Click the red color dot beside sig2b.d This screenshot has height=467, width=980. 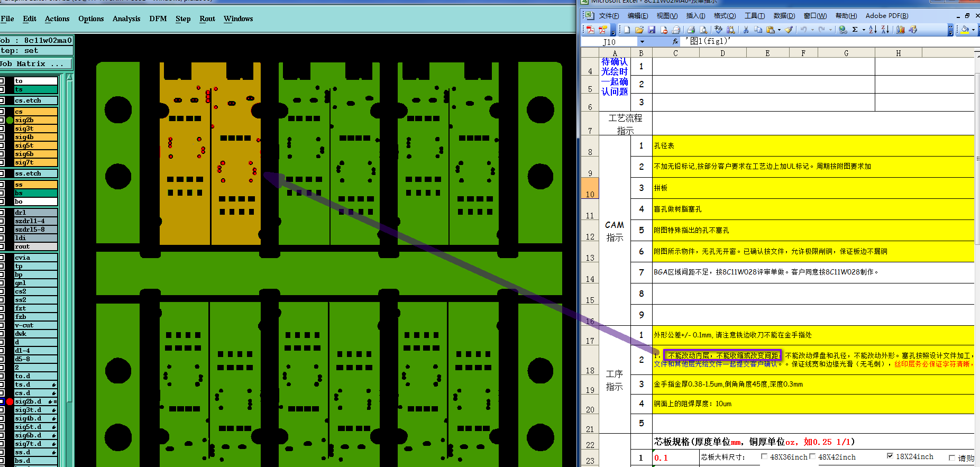pyautogui.click(x=10, y=401)
